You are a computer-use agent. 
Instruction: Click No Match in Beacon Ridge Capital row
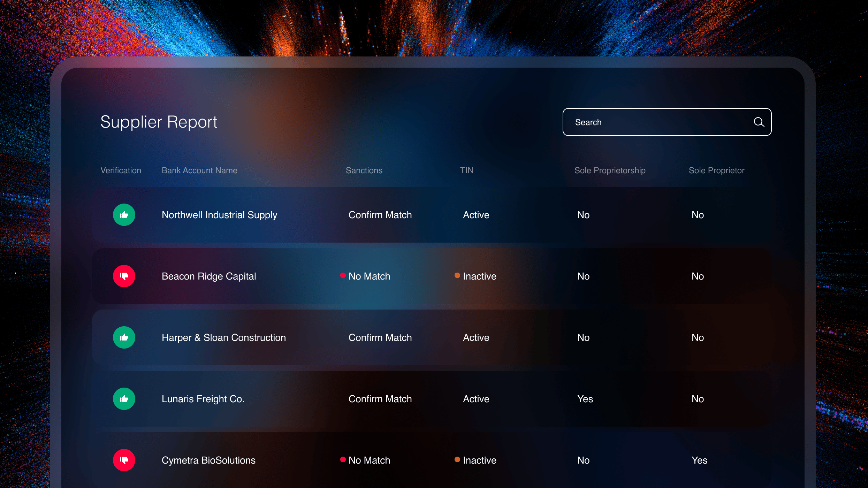[370, 276]
